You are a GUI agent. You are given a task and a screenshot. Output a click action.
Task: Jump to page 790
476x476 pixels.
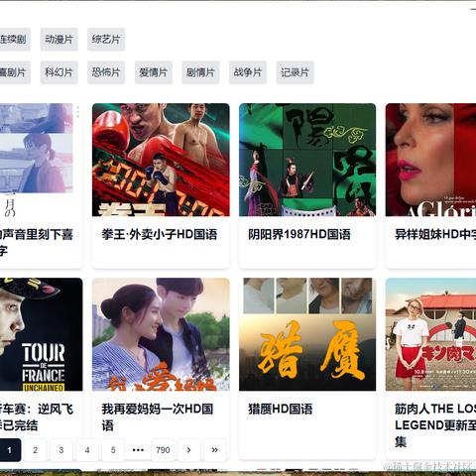coord(163,450)
